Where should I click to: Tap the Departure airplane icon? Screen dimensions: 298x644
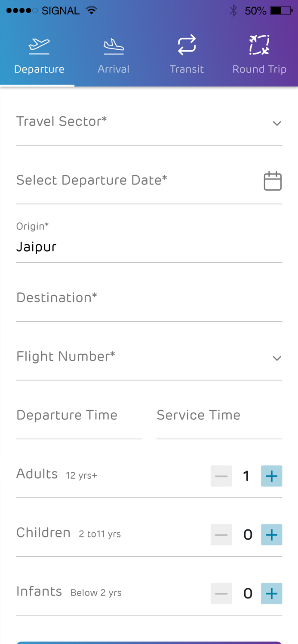click(39, 46)
